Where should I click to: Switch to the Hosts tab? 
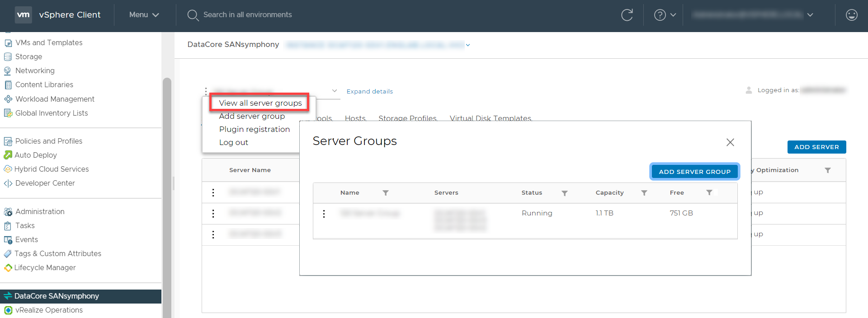click(355, 118)
